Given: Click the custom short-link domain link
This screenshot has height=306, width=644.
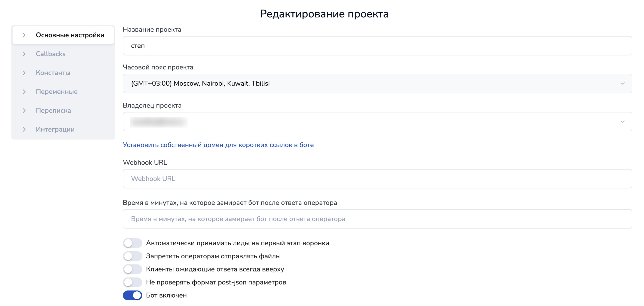Looking at the screenshot, I should (218, 145).
